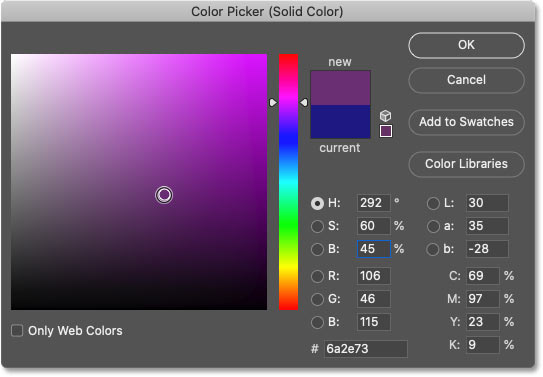Click the Lab a field showing 35
This screenshot has height=377, width=543.
pyautogui.click(x=487, y=226)
